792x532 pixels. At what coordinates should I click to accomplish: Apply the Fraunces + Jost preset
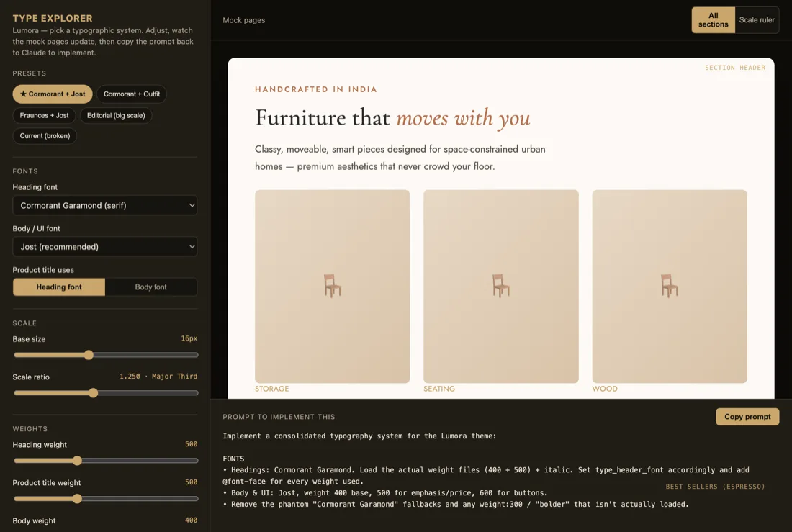tap(44, 116)
